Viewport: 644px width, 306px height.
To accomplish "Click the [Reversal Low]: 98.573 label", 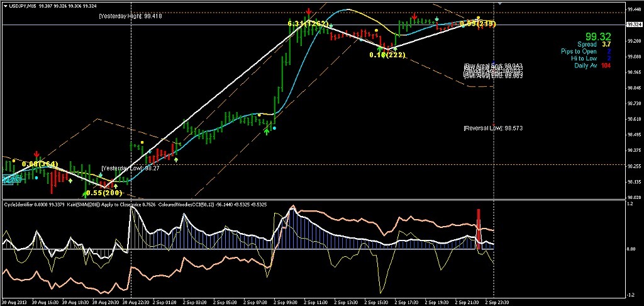I will coord(493,128).
